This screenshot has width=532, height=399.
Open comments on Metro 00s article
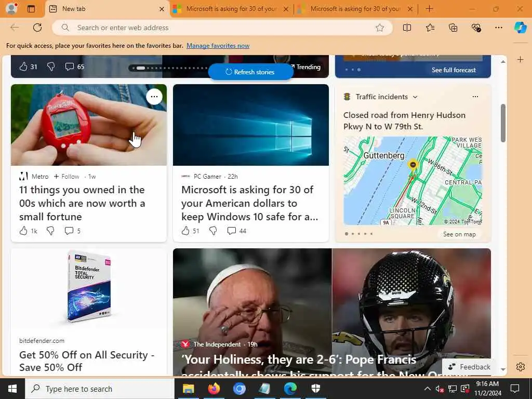(69, 231)
